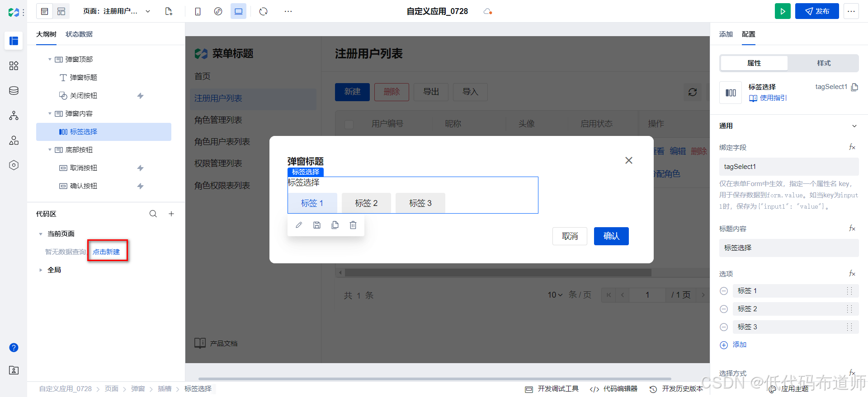This screenshot has height=397, width=868.
Task: Open 开发调试工具 in the bottom bar
Action: [552, 389]
